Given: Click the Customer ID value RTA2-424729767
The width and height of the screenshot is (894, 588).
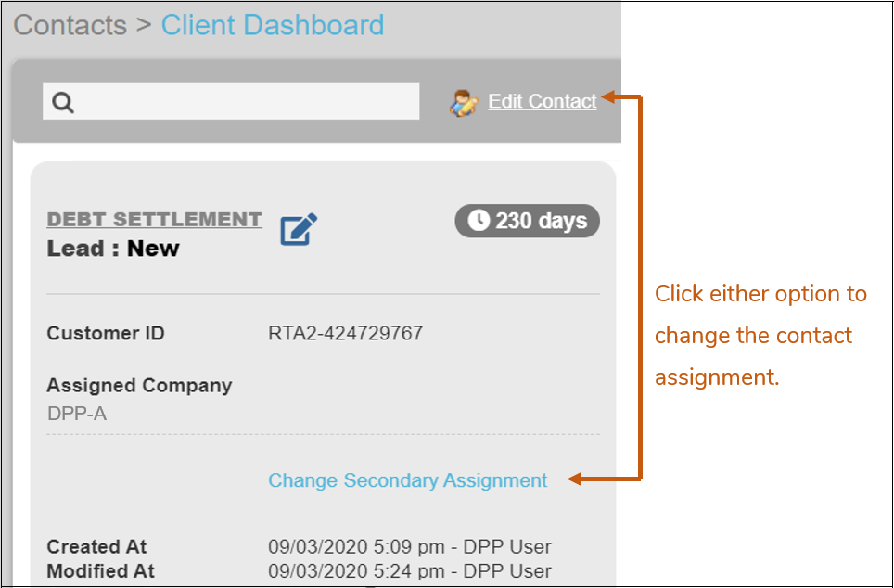Looking at the screenshot, I should (x=345, y=334).
